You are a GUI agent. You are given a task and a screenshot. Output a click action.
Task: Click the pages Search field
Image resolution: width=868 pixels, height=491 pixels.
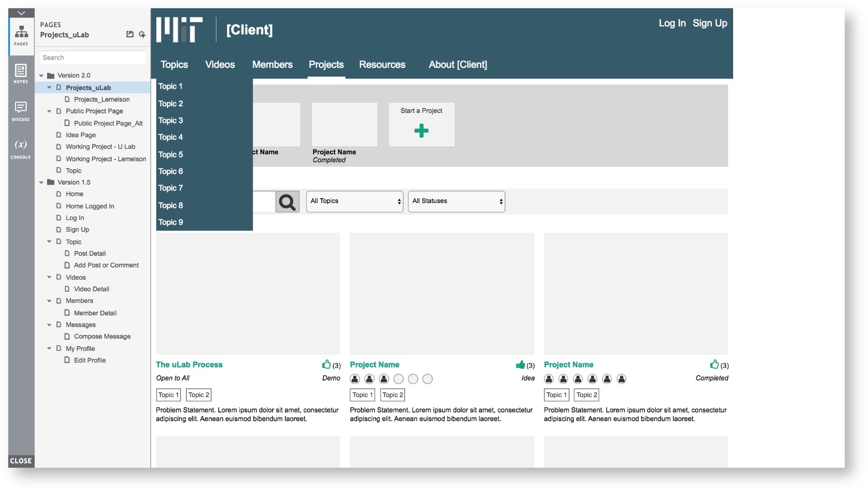pos(92,58)
